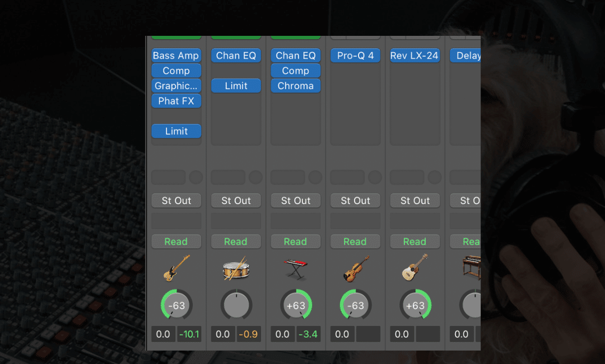Click the 0.0 volume field on drum channel
This screenshot has width=605, height=364.
tap(222, 334)
